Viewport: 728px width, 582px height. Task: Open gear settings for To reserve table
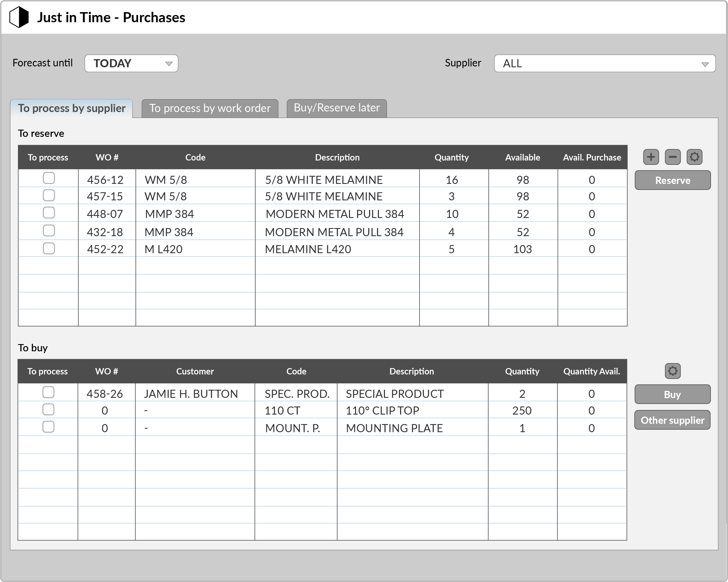[694, 157]
